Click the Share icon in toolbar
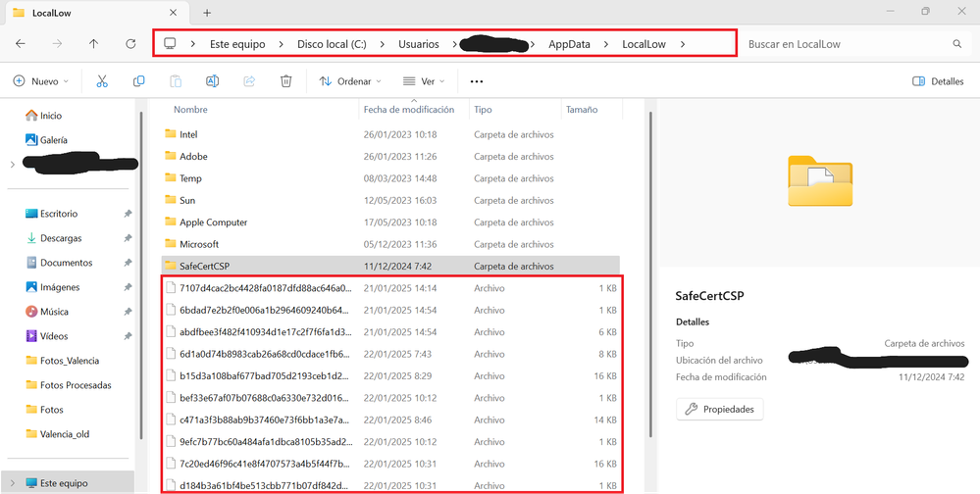The image size is (980, 494). click(x=249, y=81)
